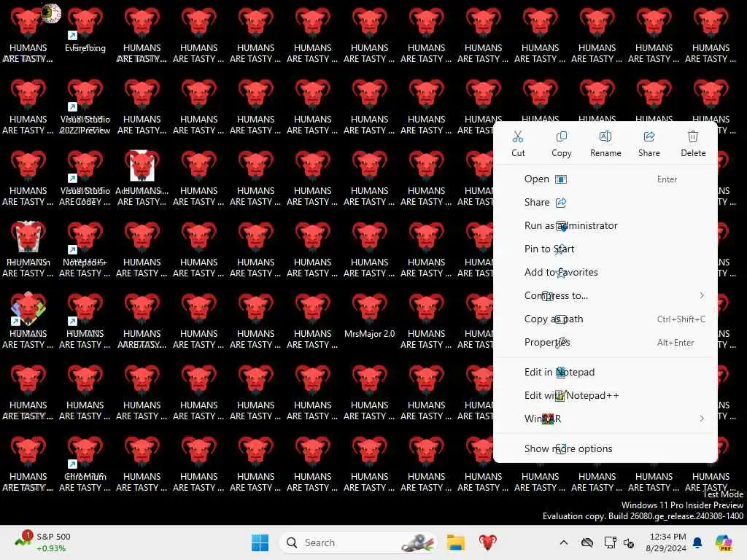
Task: Click the display network tray icon
Action: coord(610,542)
